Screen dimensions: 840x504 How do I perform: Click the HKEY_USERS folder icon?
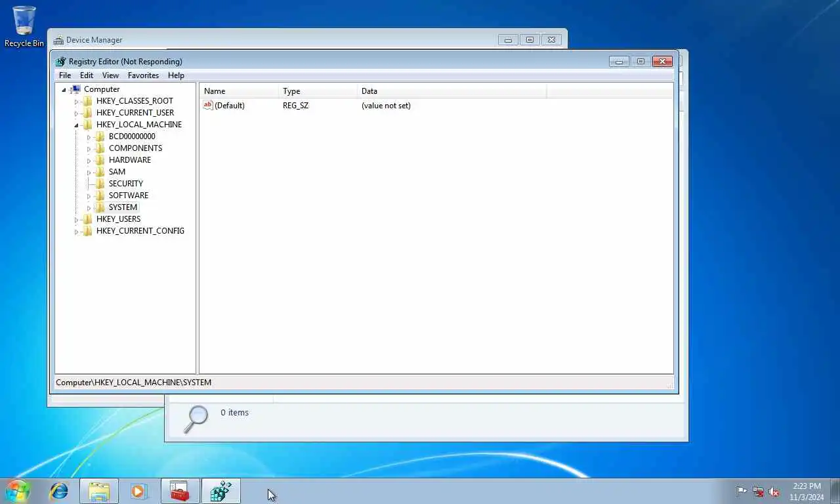tap(88, 219)
